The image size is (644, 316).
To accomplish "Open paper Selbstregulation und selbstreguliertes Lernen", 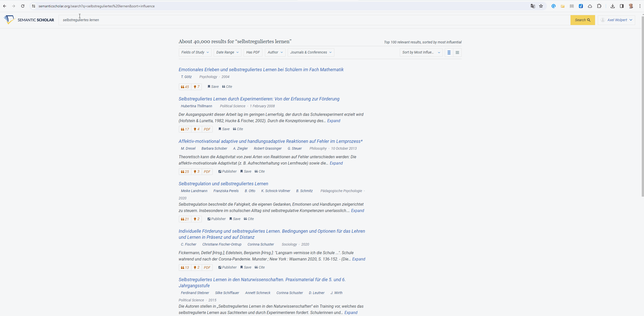I will (223, 184).
